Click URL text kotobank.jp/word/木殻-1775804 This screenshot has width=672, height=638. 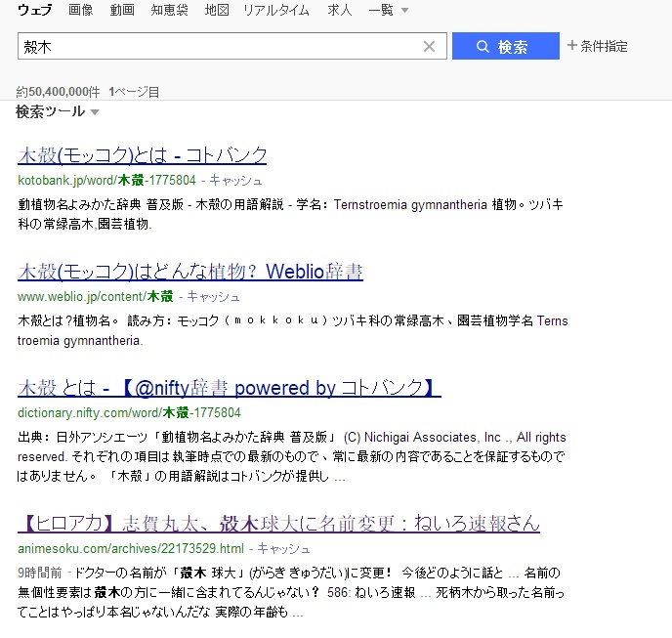coord(106,181)
